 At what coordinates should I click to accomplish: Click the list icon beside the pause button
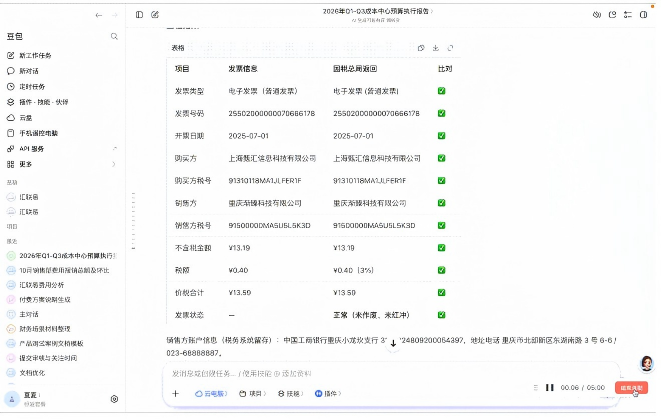536,388
